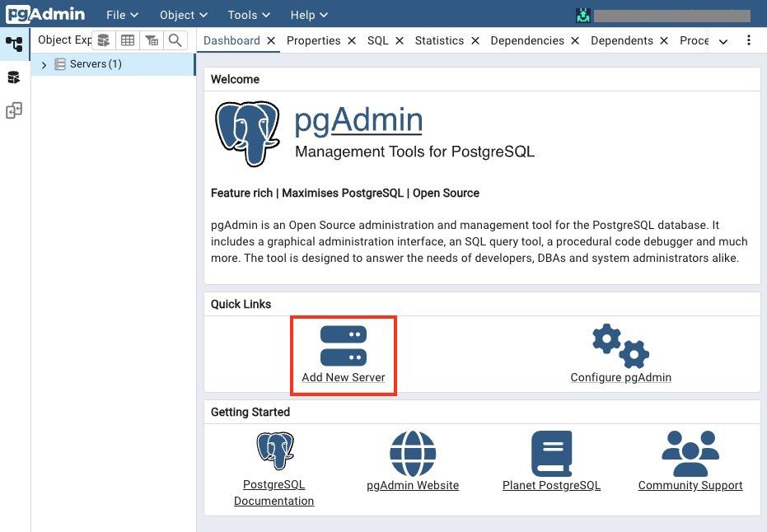Open Query Tool from Object Explorer toolbar
Viewport: 767px width, 532px height.
(x=102, y=40)
